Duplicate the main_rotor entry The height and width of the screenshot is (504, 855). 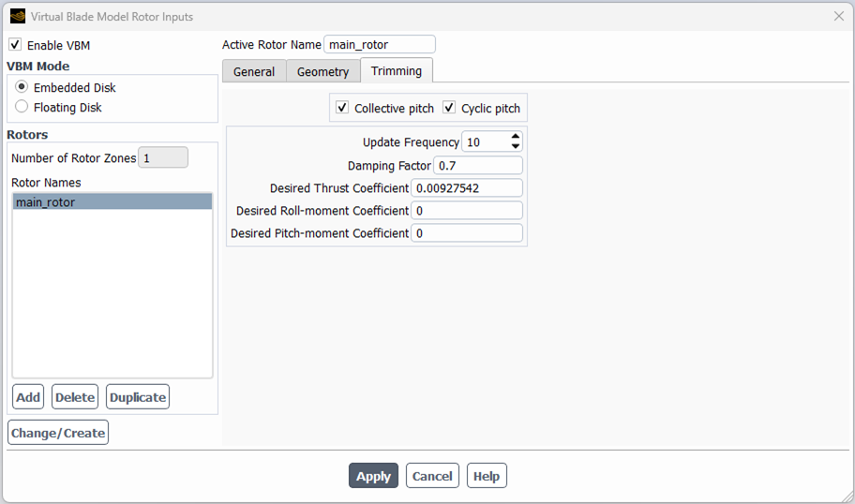(x=138, y=397)
